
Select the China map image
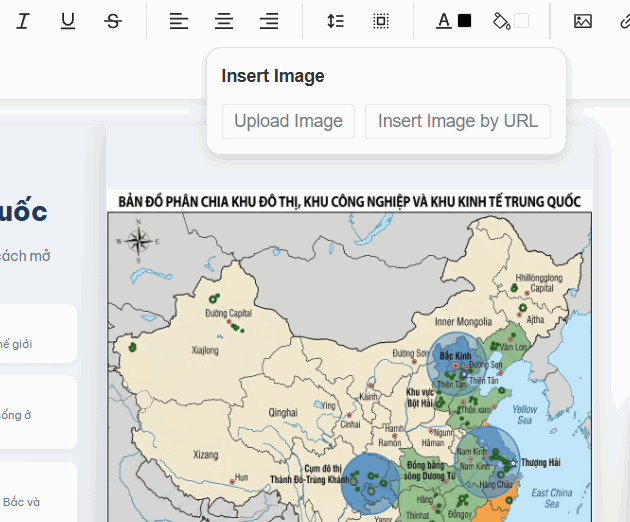pyautogui.click(x=350, y=356)
